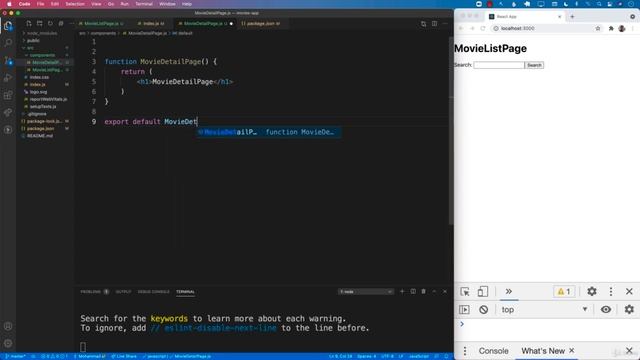The width and height of the screenshot is (640, 360).
Task: Click New File icon in Explorer header
Action: (29, 24)
